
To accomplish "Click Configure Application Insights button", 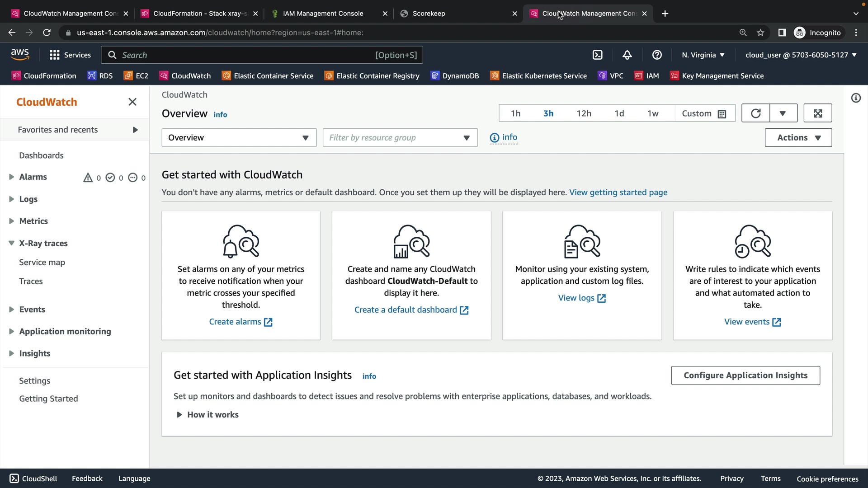I will [x=745, y=375].
